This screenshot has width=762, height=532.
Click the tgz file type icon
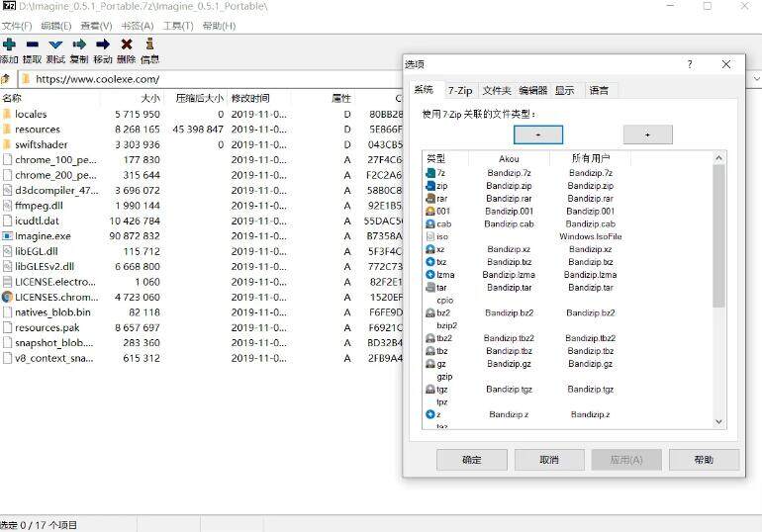[430, 389]
